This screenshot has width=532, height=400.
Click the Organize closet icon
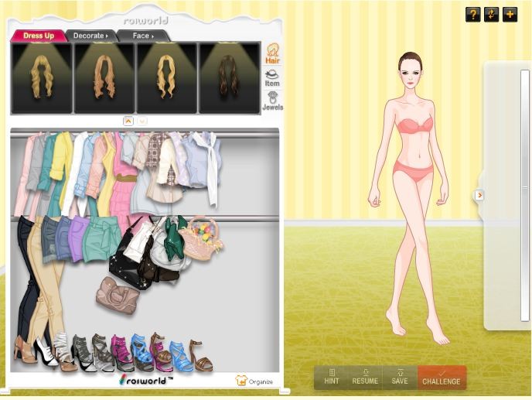pos(254,381)
